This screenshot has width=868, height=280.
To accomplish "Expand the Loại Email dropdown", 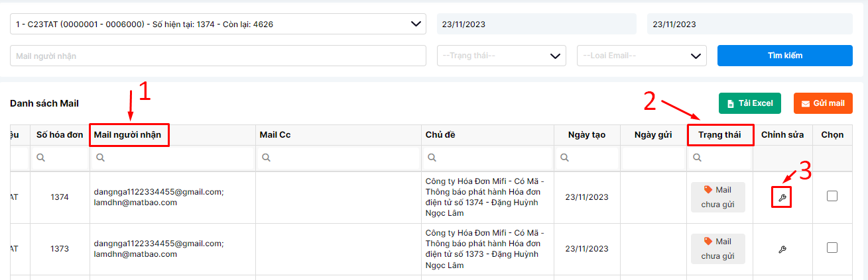I will 642,56.
